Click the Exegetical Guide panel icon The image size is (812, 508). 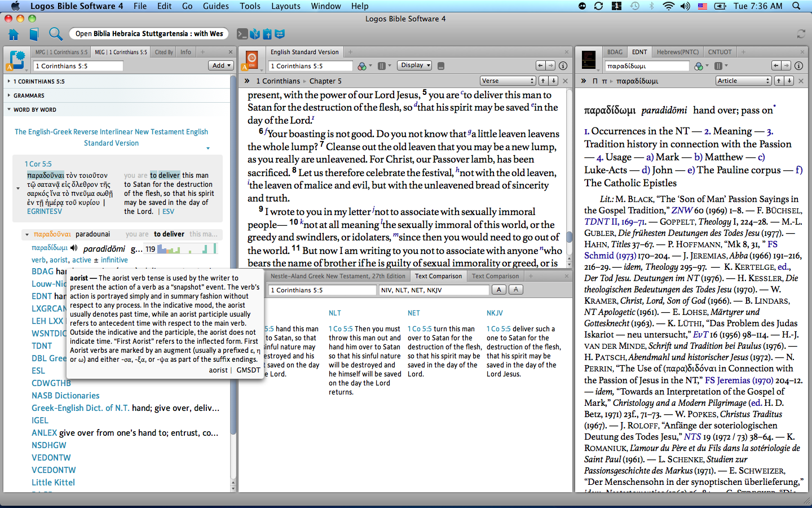coord(17,59)
